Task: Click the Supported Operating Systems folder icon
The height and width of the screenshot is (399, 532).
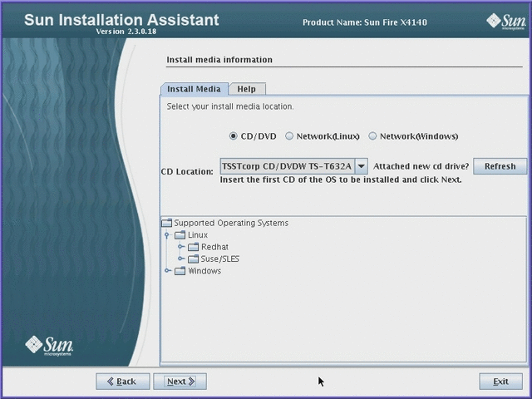Action: [166, 223]
